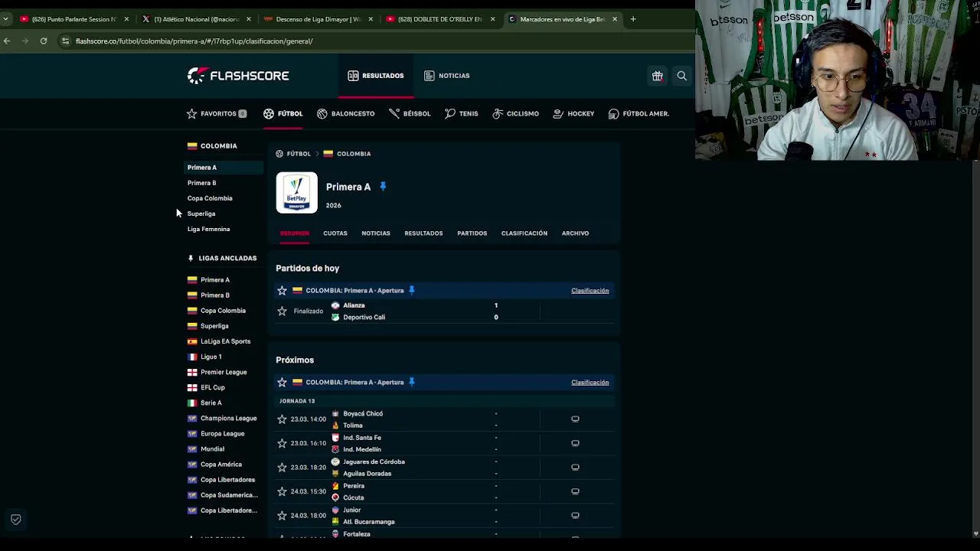Viewport: 980px width, 551px height.
Task: Switch to NOTICIAS league tab
Action: (x=375, y=233)
